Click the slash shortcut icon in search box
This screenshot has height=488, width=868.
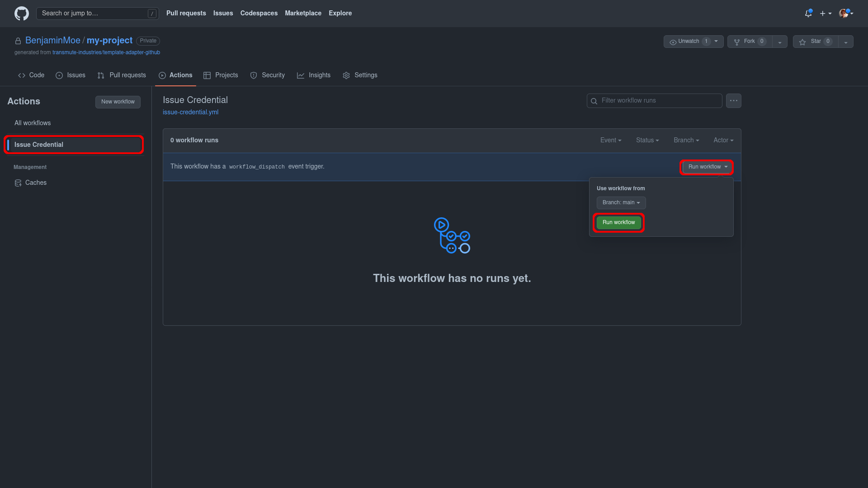tap(152, 14)
